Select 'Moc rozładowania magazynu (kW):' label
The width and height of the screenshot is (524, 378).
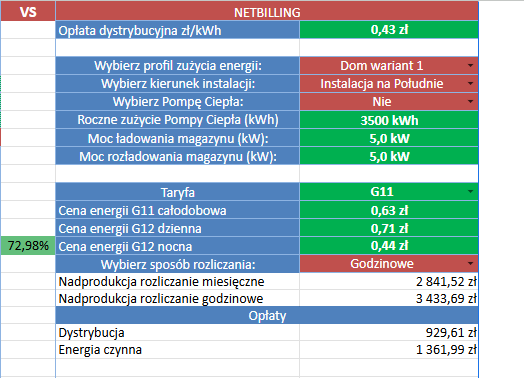click(x=177, y=156)
